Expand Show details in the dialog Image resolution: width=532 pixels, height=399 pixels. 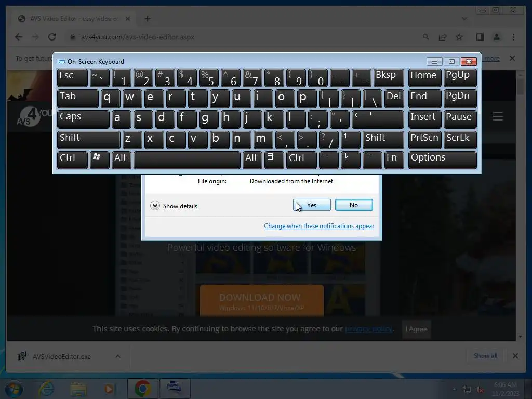pyautogui.click(x=174, y=206)
